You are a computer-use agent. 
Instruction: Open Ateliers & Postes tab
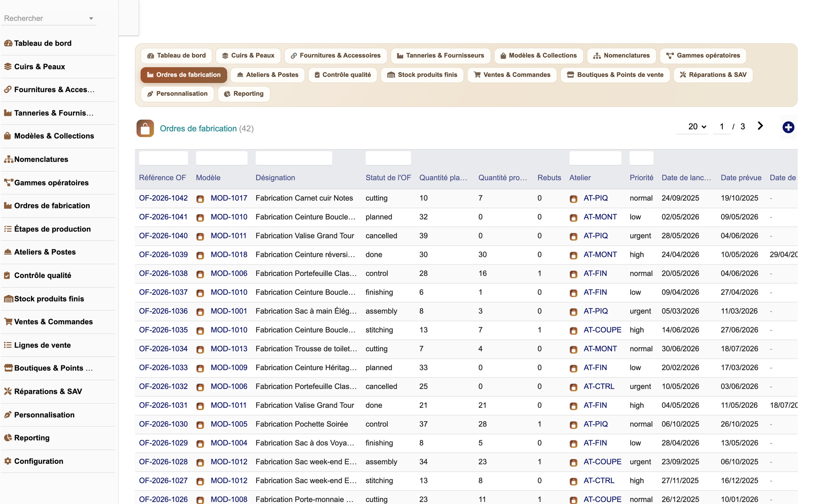[268, 75]
